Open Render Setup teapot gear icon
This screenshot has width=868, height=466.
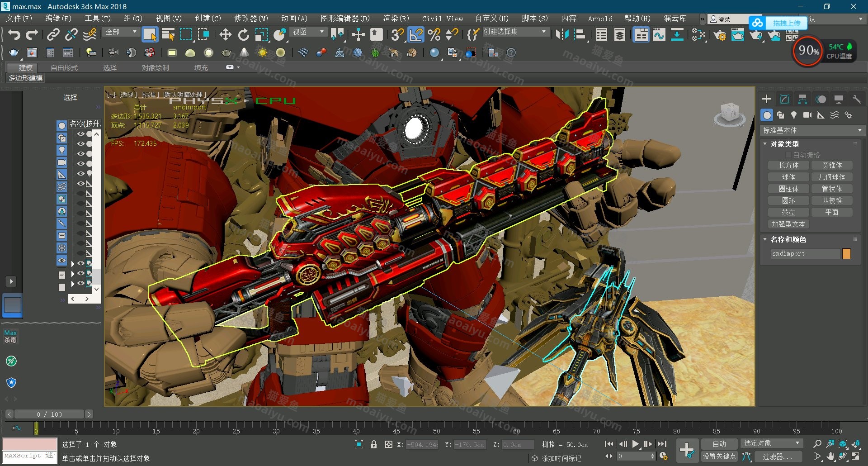(x=720, y=35)
